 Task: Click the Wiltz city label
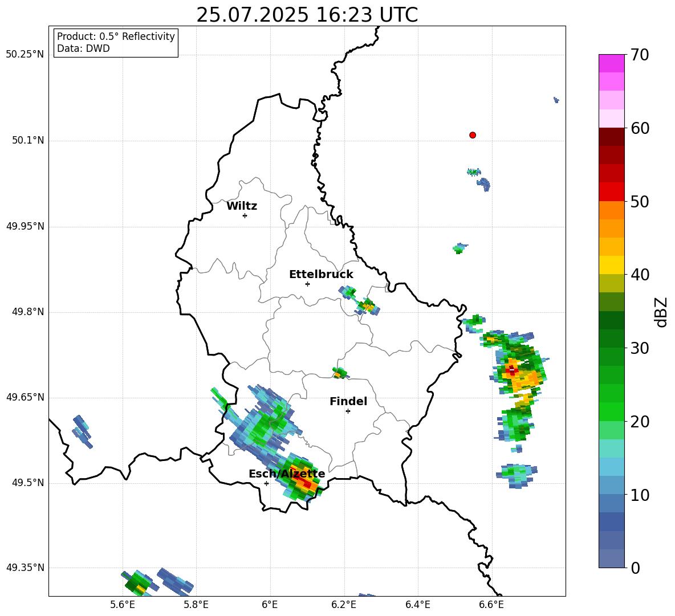242,206
